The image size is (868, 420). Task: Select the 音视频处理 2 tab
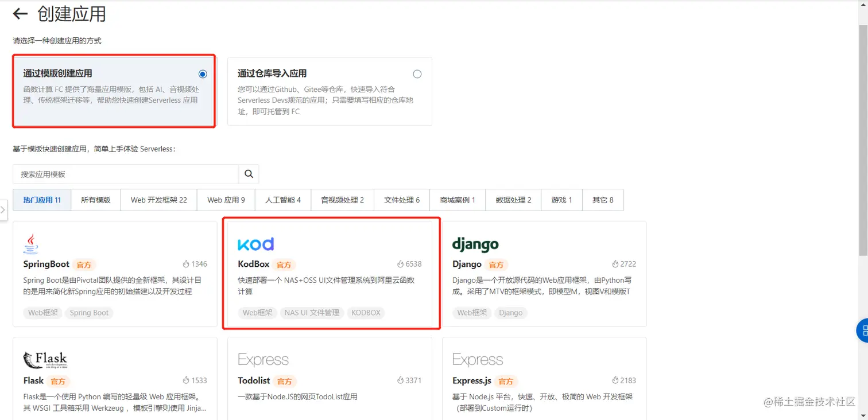pos(343,200)
